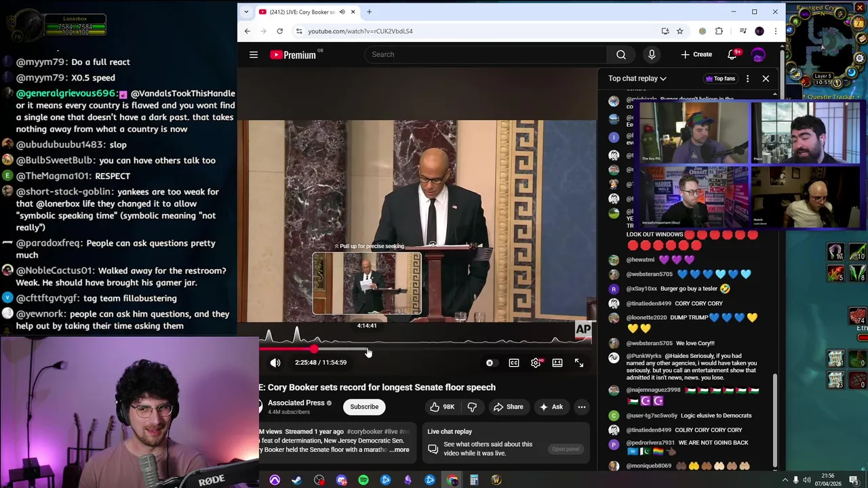Open YouTube notifications bell
The image size is (868, 488).
pos(732,55)
